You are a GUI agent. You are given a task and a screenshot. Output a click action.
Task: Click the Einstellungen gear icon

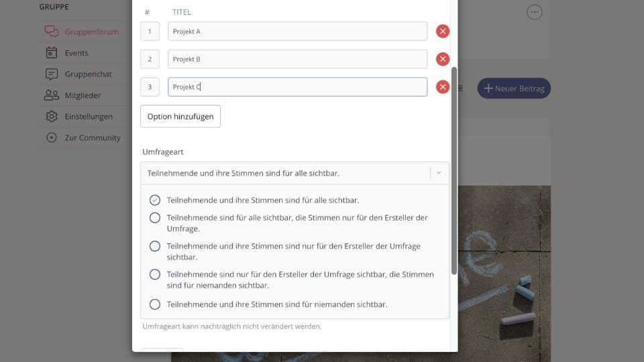(52, 117)
